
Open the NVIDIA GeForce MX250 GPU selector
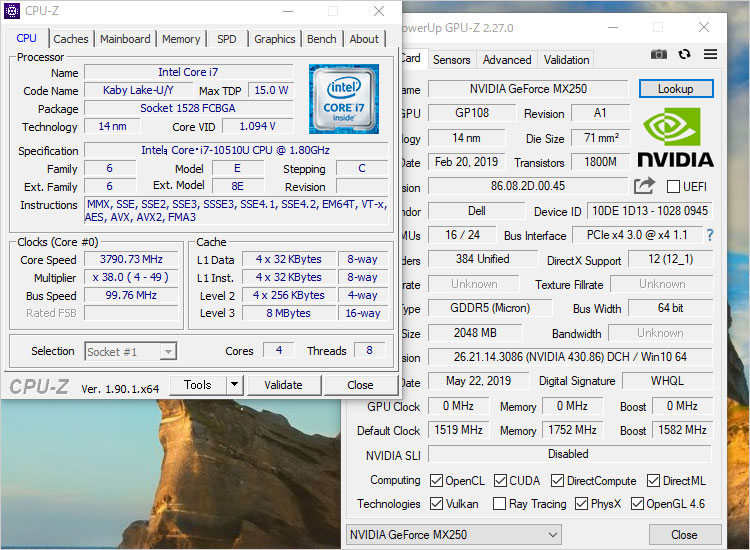click(x=453, y=535)
